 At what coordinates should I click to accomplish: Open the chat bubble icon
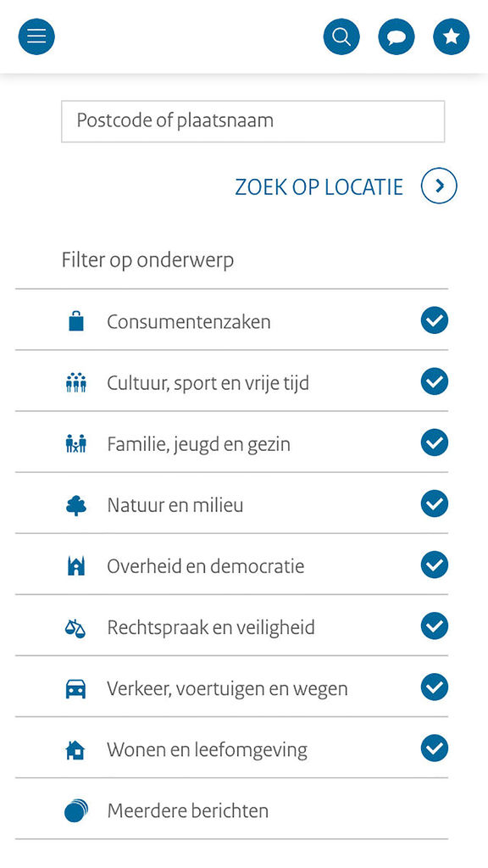(x=396, y=36)
